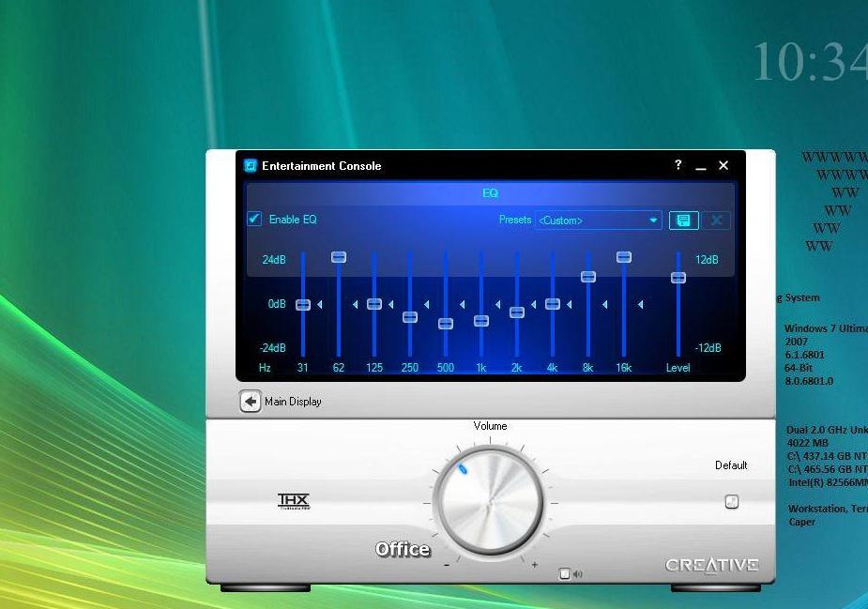Click the speaker icon beside mute box
The image size is (868, 609).
tap(578, 574)
